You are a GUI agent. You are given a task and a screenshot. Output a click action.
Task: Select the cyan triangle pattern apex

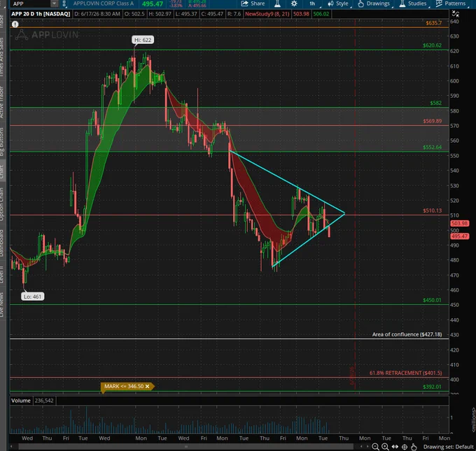point(344,214)
